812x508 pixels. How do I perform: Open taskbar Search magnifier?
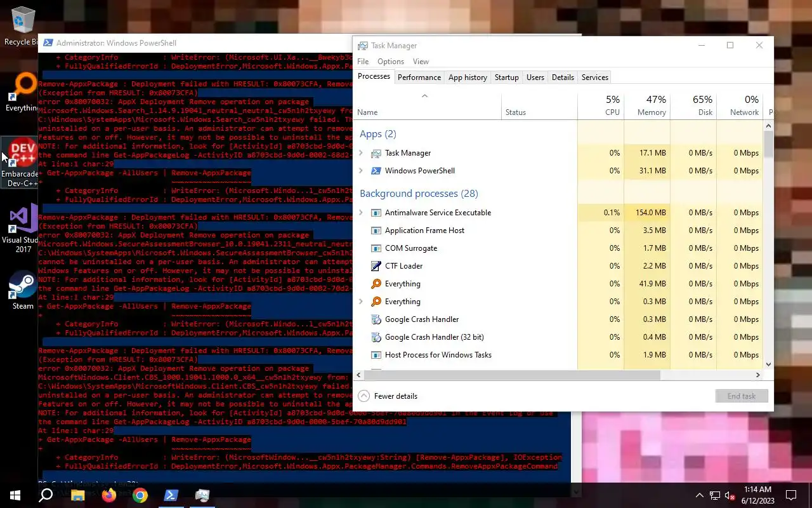coord(46,495)
